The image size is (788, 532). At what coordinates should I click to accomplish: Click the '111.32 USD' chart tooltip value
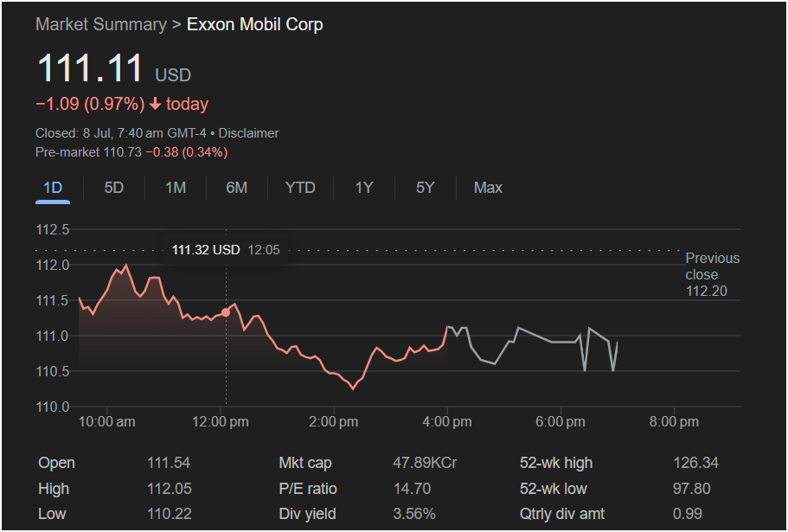pos(206,250)
